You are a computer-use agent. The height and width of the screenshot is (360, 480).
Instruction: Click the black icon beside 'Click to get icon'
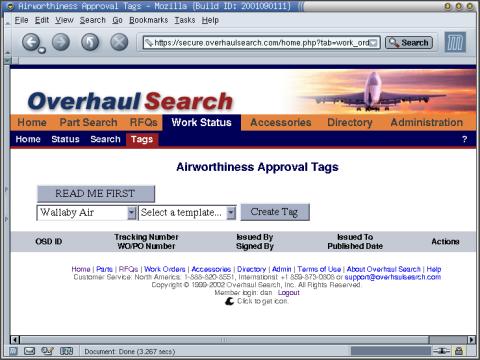[229, 301]
